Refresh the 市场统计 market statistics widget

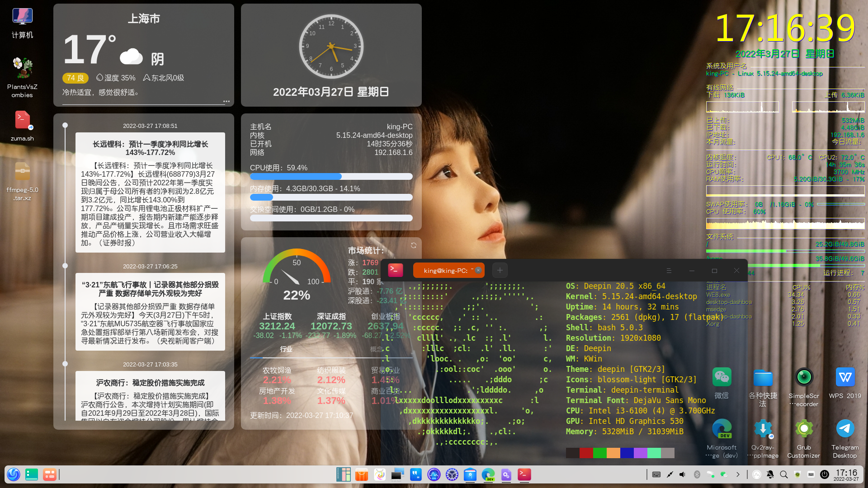point(414,245)
